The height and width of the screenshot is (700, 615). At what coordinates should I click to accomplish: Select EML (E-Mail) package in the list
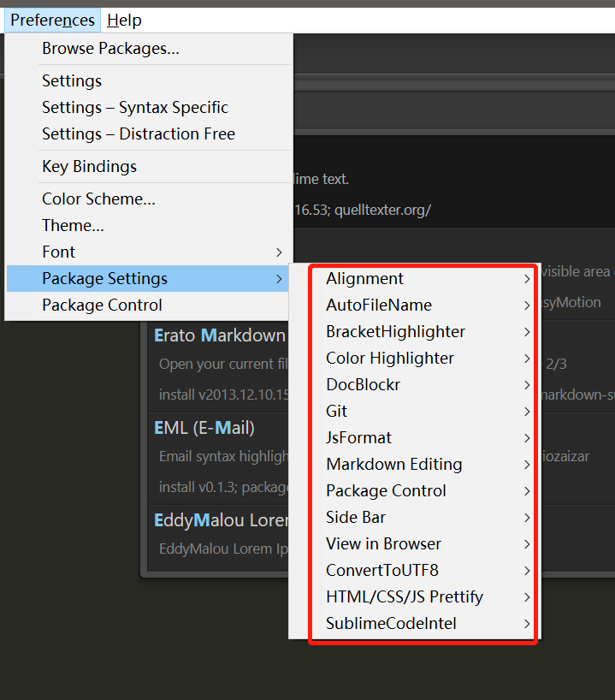tap(204, 428)
